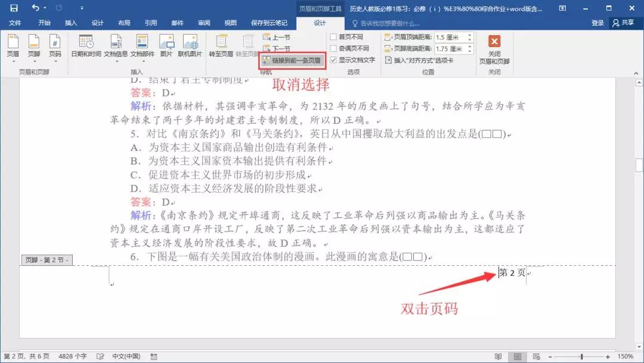The width and height of the screenshot is (644, 363).
Task: Check 奇偶页不同 for odd-even pages
Action: pos(334,47)
